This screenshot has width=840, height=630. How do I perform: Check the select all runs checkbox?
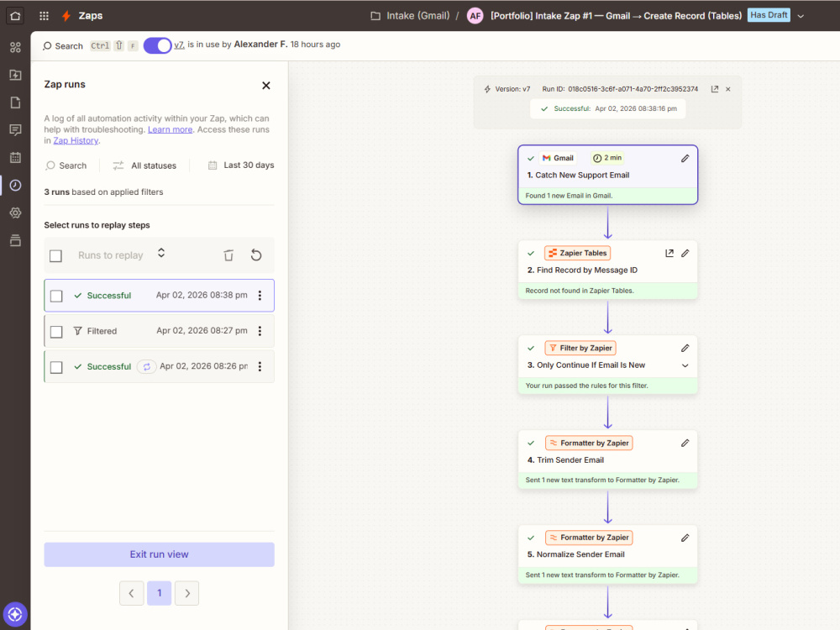click(x=55, y=255)
